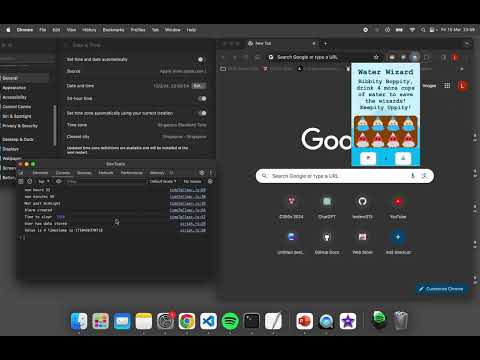Open Chrome tab search dropdown
Viewport: 480px width, 360px height.
467,43
